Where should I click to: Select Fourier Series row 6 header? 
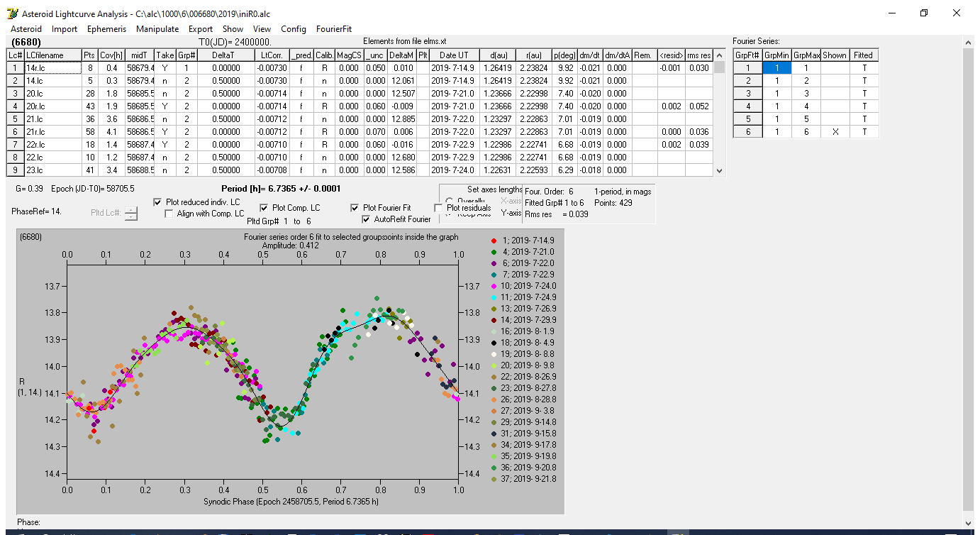[x=747, y=132]
